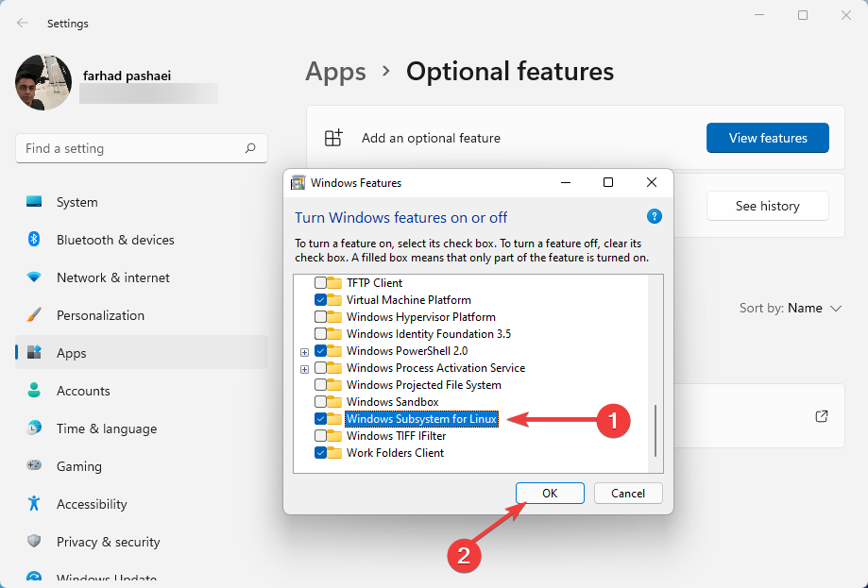Image resolution: width=868 pixels, height=588 pixels.
Task: Expand Windows Process Activation Service node
Action: point(304,367)
